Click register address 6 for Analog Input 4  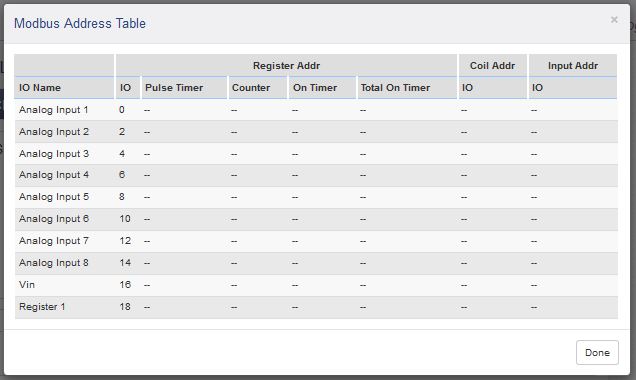122,175
